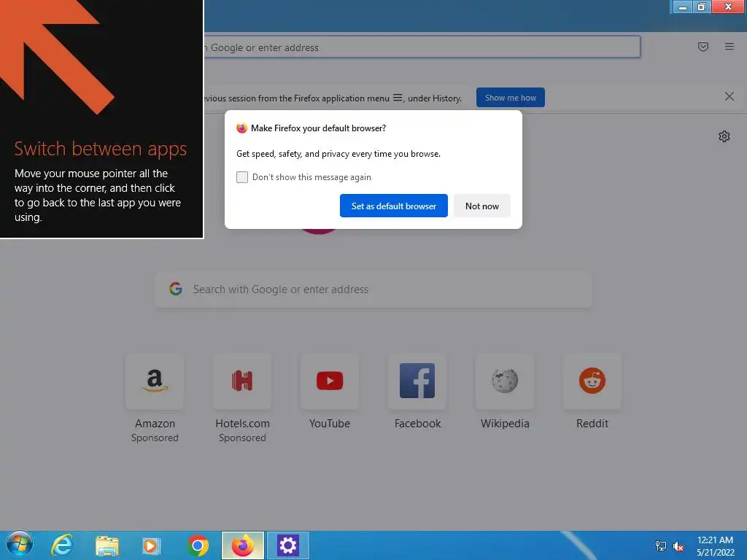Focus the center Google search box
This screenshot has width=747, height=560.
tap(373, 289)
